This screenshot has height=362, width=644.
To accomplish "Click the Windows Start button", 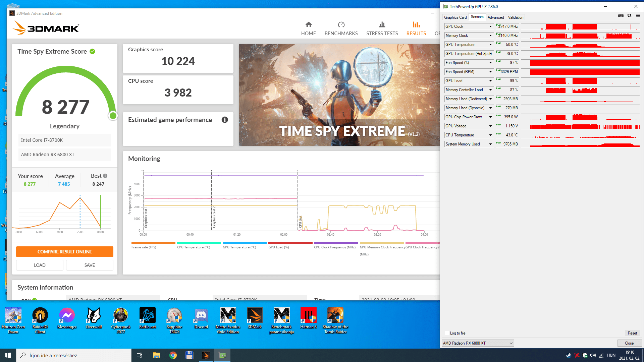I will pyautogui.click(x=8, y=355).
